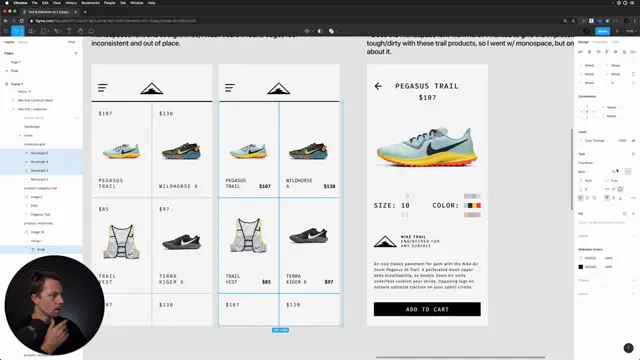Open the Figma main hamburger menu
The height and width of the screenshot is (360, 640).
click(6, 31)
